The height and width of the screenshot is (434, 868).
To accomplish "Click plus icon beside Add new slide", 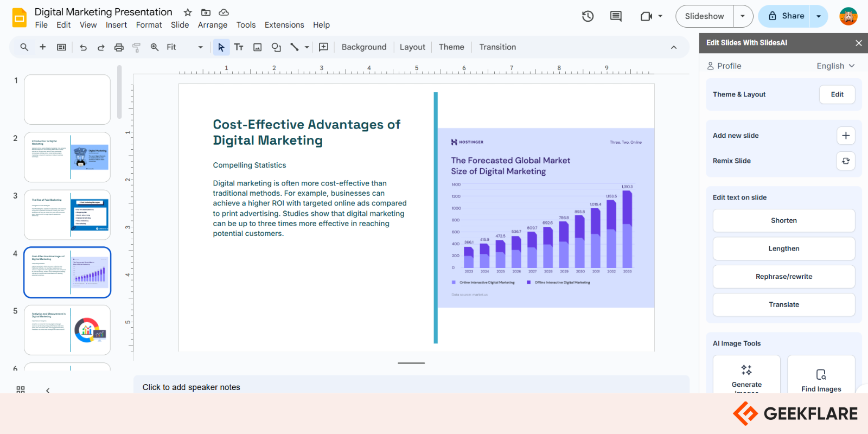I will (846, 136).
